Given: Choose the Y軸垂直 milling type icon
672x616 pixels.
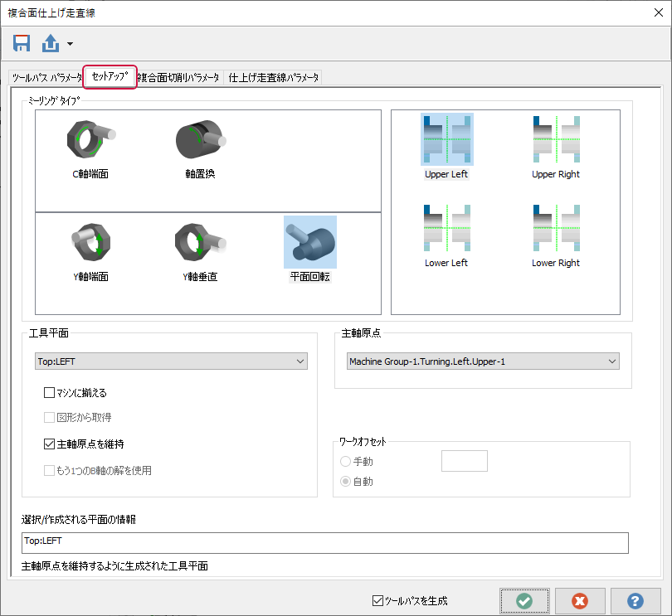Looking at the screenshot, I should (200, 241).
